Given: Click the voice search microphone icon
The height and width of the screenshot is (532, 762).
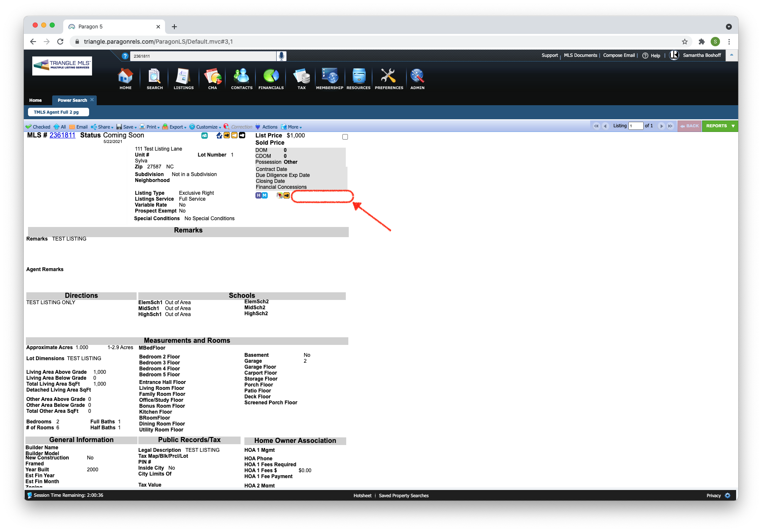Looking at the screenshot, I should [x=281, y=56].
